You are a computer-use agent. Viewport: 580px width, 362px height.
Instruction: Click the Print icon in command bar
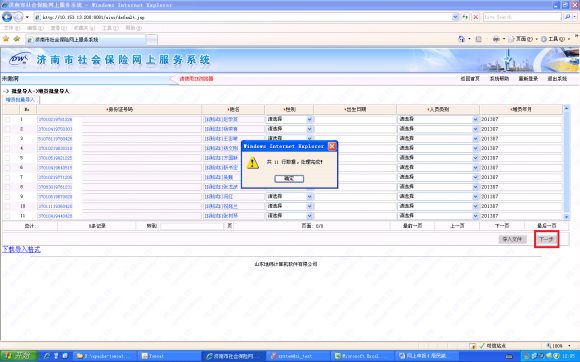click(x=496, y=39)
